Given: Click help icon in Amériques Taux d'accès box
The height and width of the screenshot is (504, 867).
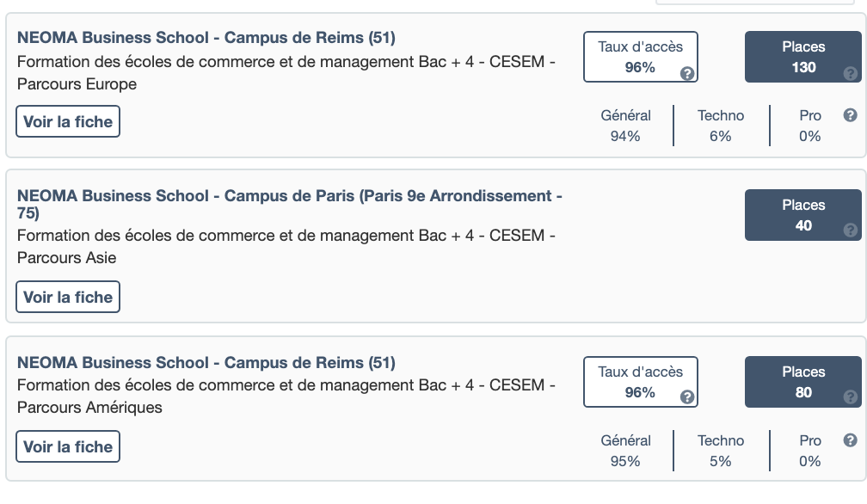Looking at the screenshot, I should pyautogui.click(x=686, y=397).
